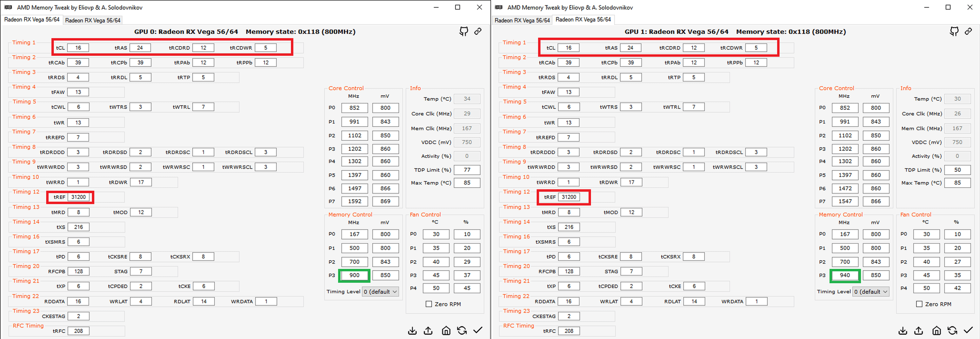Click the WRDATA field in GPU 1 window
The height and width of the screenshot is (339, 980).
tap(756, 301)
